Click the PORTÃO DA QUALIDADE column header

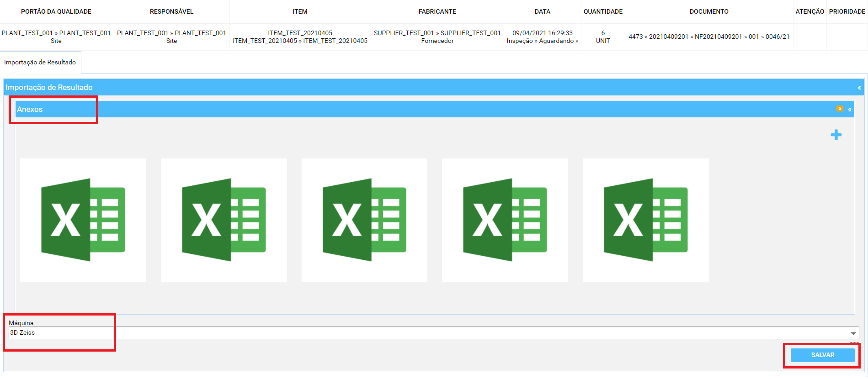click(x=56, y=11)
